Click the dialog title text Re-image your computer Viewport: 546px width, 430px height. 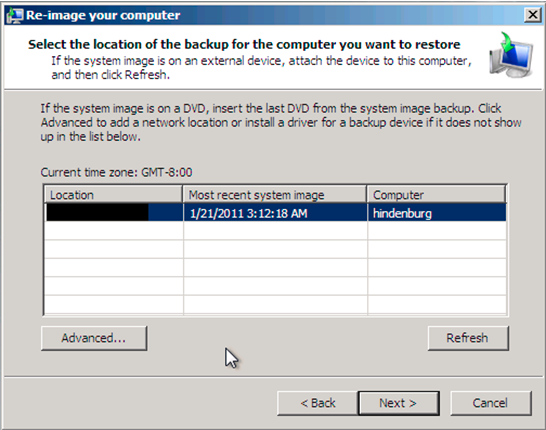(x=103, y=15)
